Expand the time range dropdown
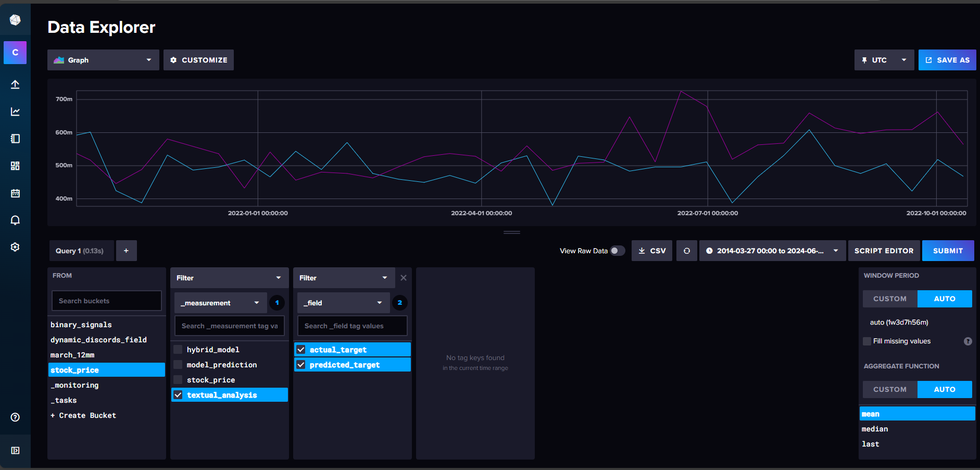 tap(772, 251)
